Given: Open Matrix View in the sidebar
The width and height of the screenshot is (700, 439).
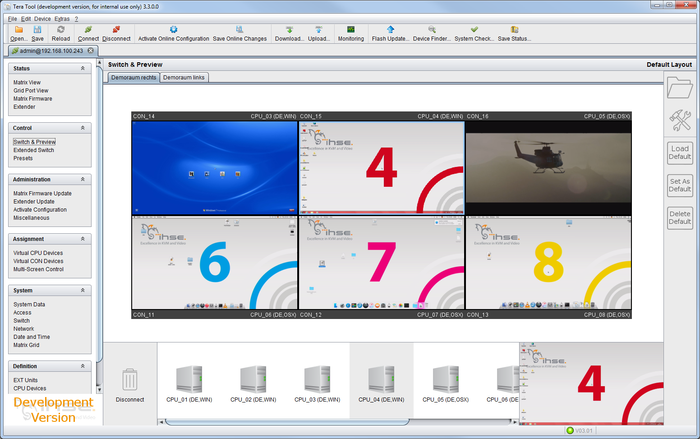Looking at the screenshot, I should pyautogui.click(x=27, y=82).
